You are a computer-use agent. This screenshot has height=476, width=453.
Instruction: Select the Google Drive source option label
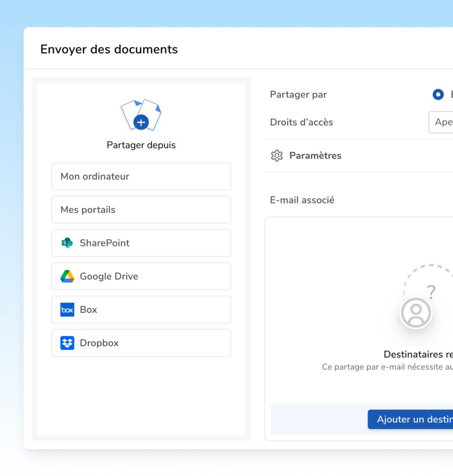[109, 277]
